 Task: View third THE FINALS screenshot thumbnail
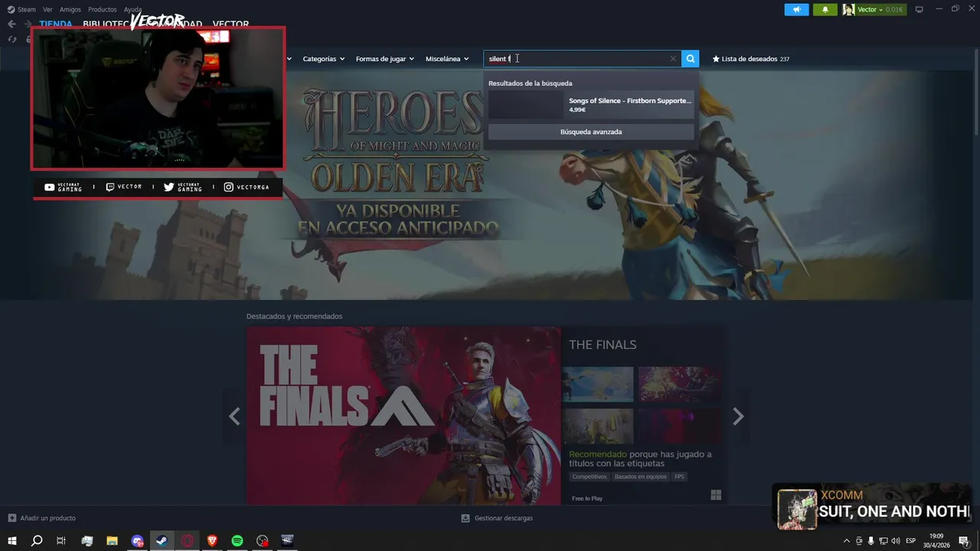pos(598,426)
